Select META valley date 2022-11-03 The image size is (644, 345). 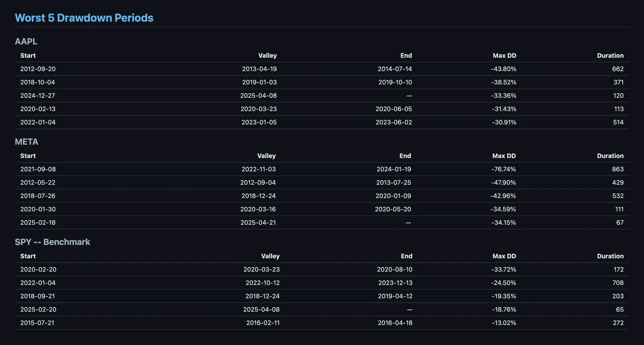[259, 169]
